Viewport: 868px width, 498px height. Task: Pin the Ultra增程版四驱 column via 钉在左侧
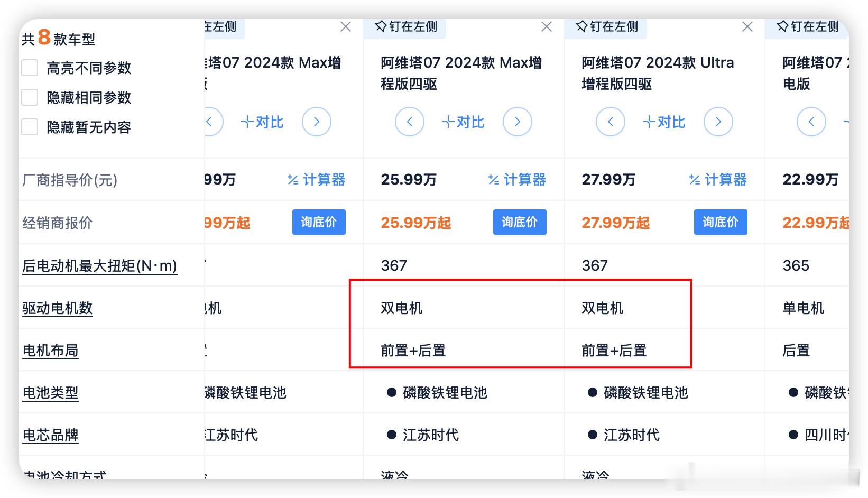(x=606, y=27)
